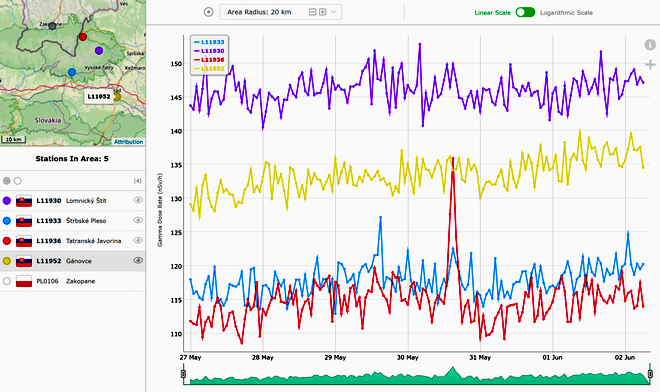
Task: Click Slovak flag icon in L11936 row
Action: pos(24,241)
